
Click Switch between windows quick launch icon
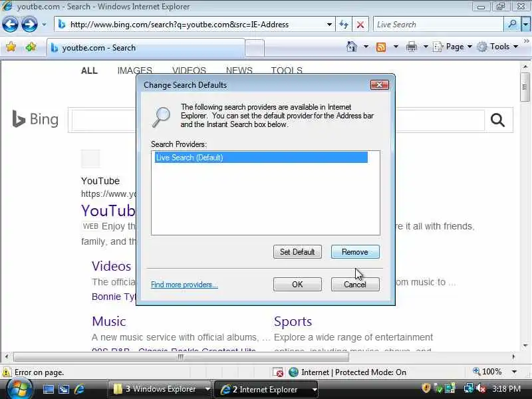(x=63, y=389)
